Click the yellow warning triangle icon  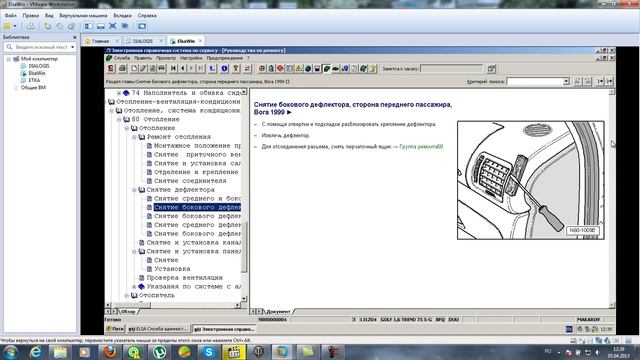point(299,69)
